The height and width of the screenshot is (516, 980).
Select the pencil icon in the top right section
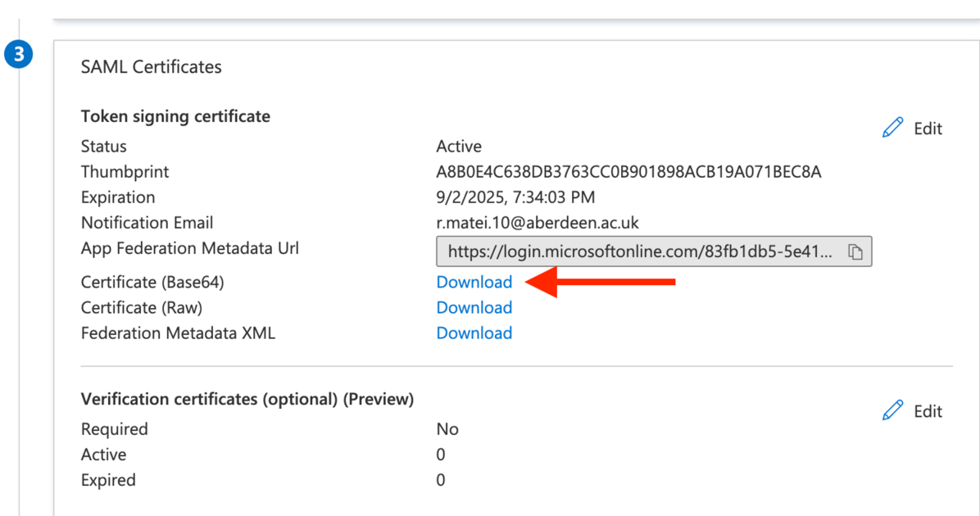tap(892, 127)
